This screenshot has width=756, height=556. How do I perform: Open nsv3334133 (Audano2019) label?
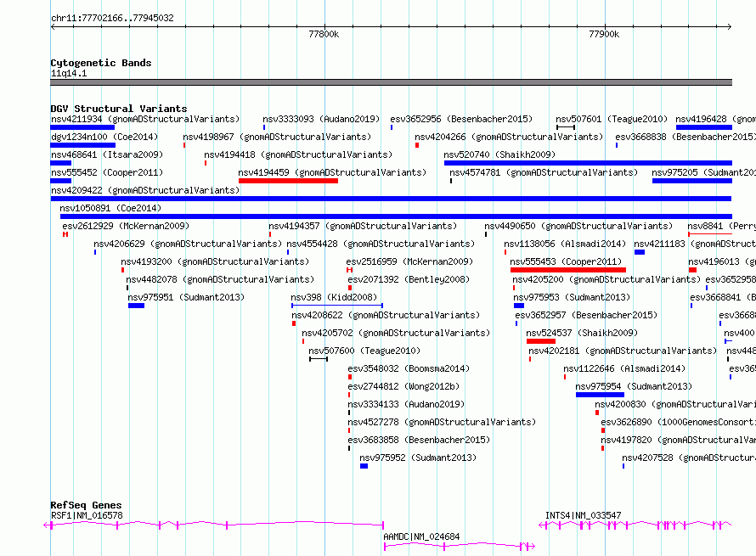point(406,404)
